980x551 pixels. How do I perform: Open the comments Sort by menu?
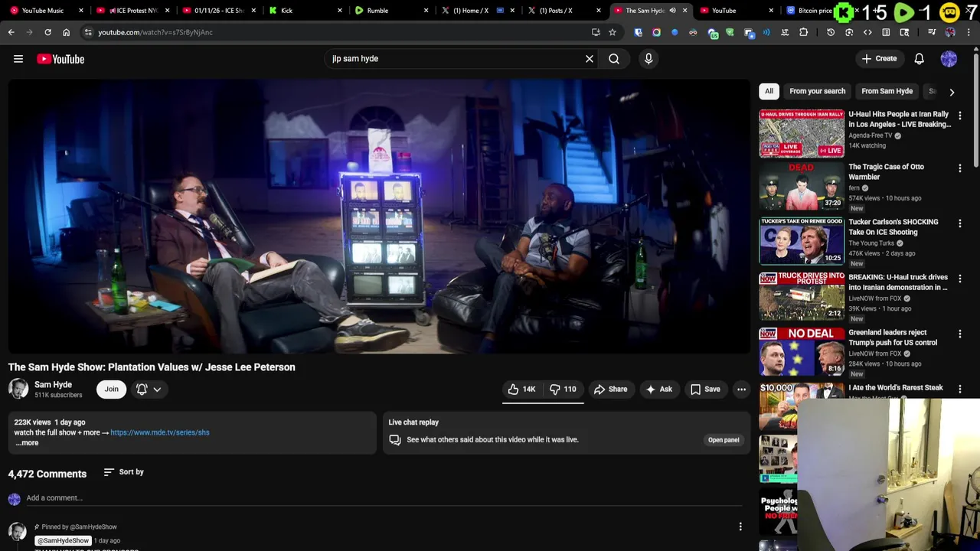124,472
